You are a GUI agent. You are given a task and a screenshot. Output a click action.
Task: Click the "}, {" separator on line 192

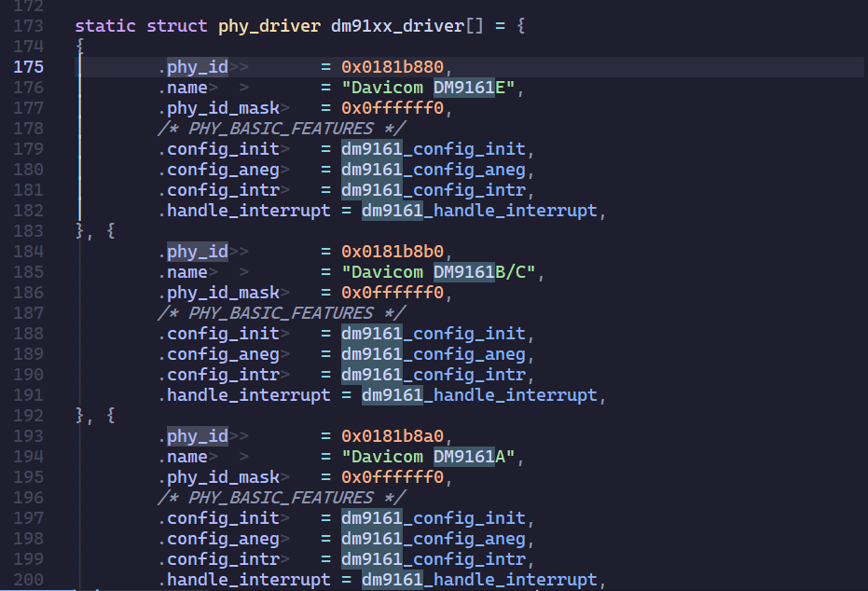(x=95, y=416)
